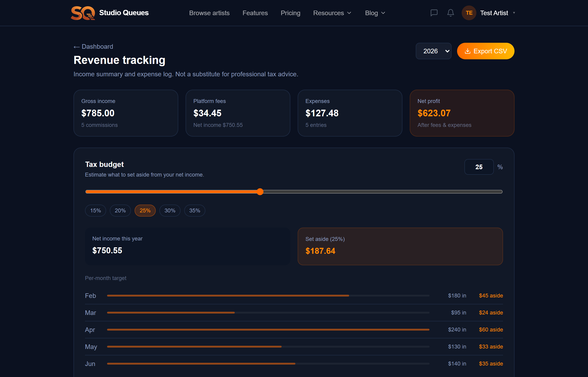Click the $60 aside value for Apr
This screenshot has height=377, width=588.
[491, 330]
